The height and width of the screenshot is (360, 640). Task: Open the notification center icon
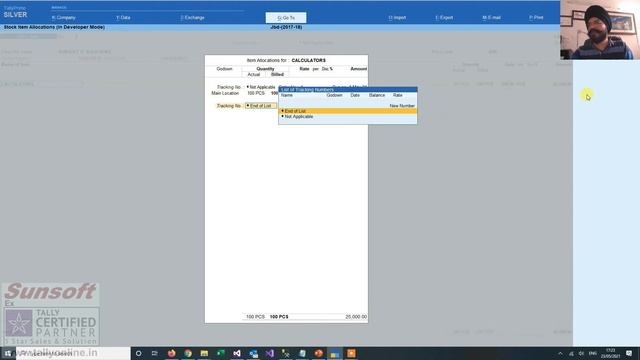[629, 353]
